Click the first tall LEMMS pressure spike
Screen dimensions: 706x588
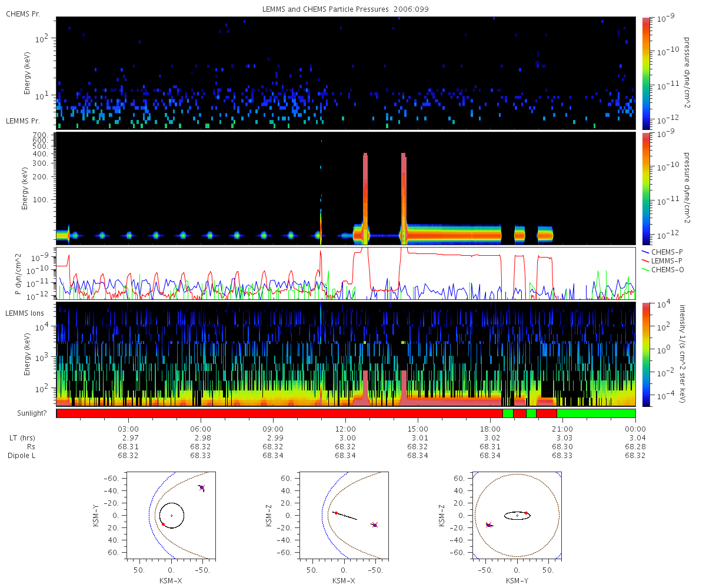(365, 194)
